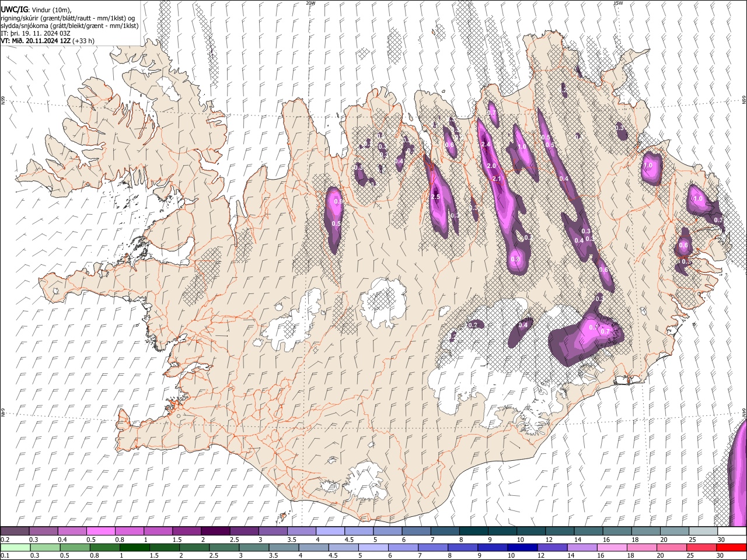
Task: Pick the lower legend swatch between 3 and 3.5
Action: click(256, 547)
